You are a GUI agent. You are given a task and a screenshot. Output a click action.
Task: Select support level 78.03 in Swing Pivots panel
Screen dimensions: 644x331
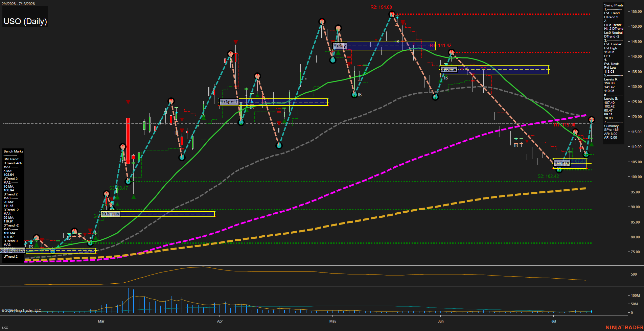(x=608, y=118)
